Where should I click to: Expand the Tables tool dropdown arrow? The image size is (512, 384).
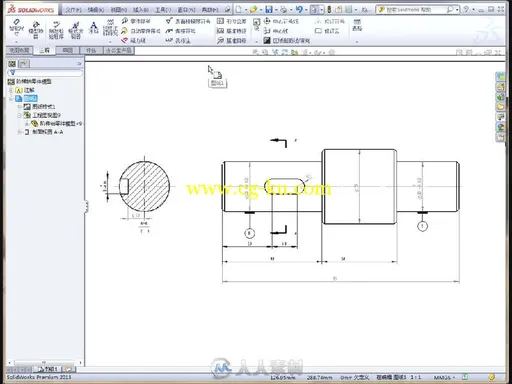click(357, 42)
